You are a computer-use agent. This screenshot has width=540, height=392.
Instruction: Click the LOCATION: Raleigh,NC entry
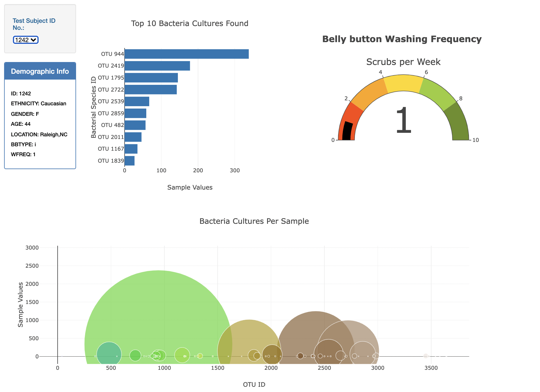(39, 135)
